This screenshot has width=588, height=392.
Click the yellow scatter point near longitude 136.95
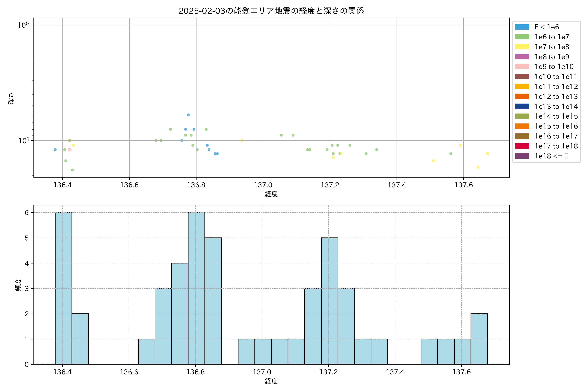242,140
